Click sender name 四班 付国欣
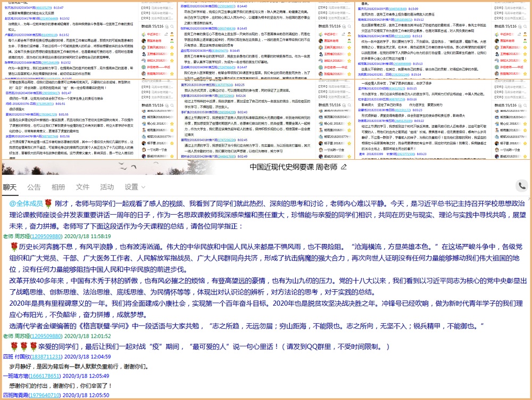532x400 pixels. click(x=16, y=356)
